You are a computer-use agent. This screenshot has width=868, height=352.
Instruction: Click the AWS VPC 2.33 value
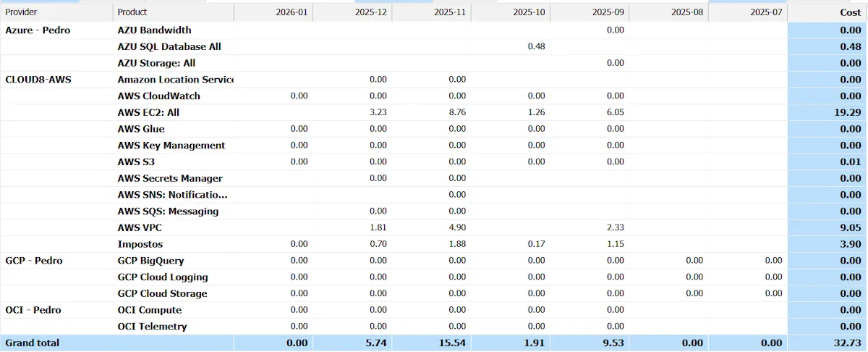615,227
